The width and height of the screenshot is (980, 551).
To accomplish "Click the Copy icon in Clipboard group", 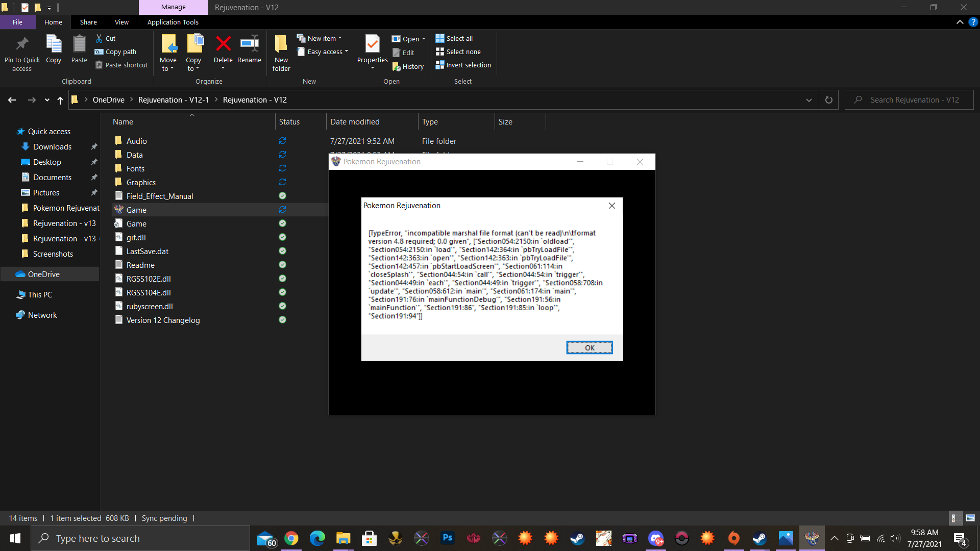I will point(54,44).
